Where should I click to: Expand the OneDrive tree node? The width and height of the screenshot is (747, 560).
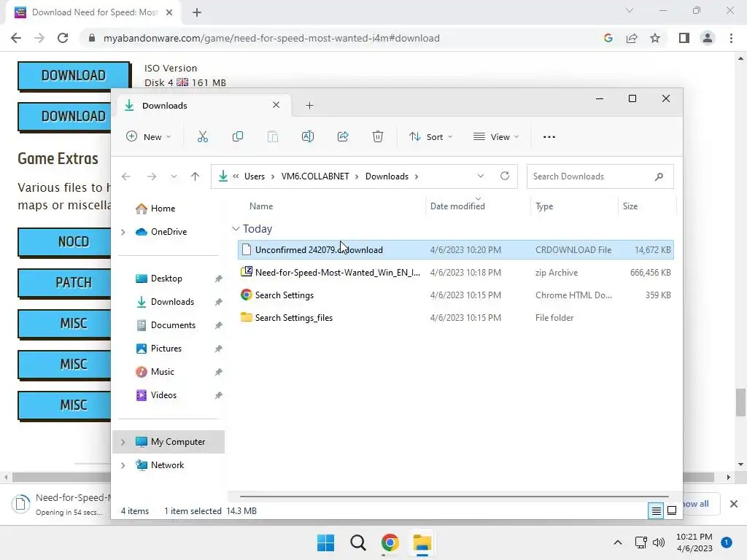pyautogui.click(x=123, y=232)
